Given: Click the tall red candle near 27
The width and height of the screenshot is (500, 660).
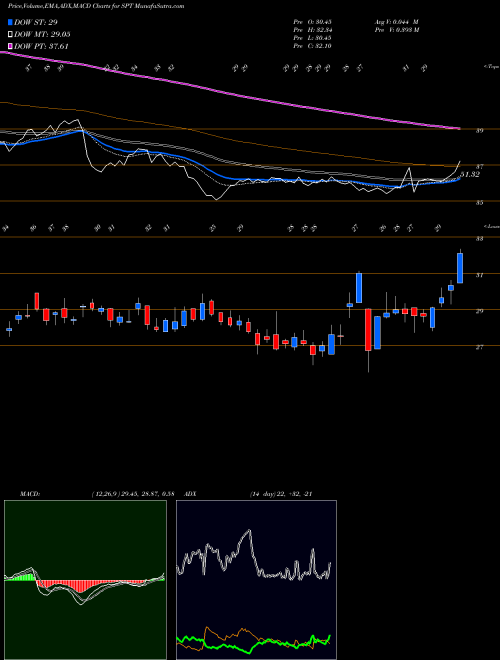Looking at the screenshot, I should (368, 330).
